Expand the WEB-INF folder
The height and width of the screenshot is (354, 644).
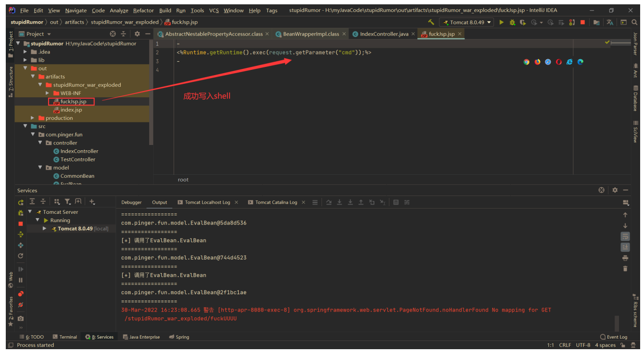(48, 93)
